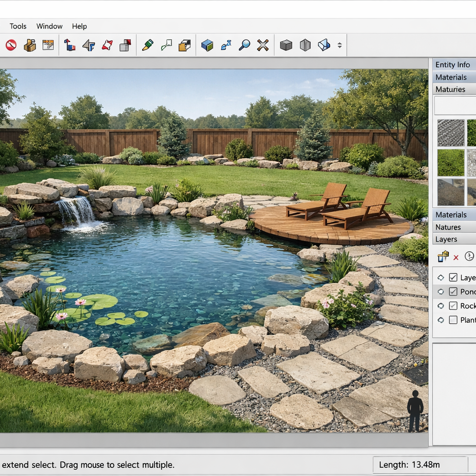Expand the Entity Info panel header

point(452,65)
